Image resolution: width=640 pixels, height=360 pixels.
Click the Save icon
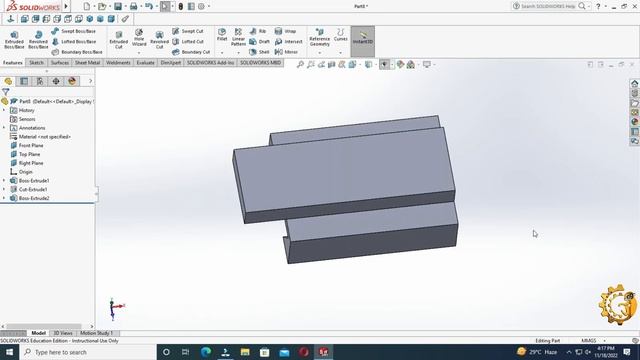[118, 6]
